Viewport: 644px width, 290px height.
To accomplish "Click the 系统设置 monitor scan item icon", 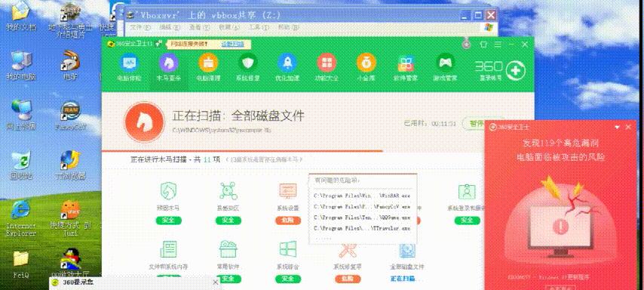I will (287, 191).
